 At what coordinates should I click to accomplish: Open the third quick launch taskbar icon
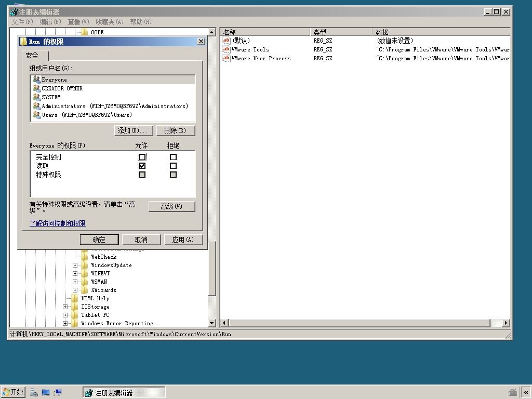click(x=58, y=393)
